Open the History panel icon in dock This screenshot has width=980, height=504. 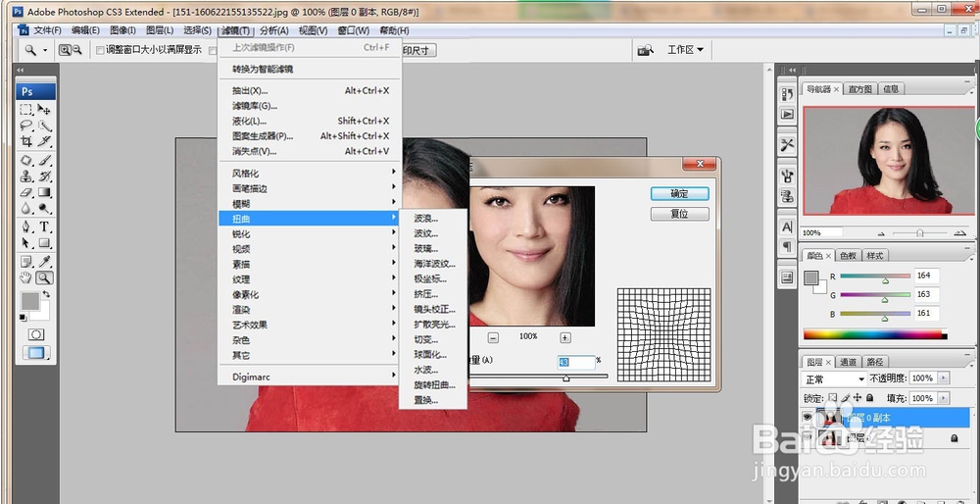pyautogui.click(x=787, y=94)
